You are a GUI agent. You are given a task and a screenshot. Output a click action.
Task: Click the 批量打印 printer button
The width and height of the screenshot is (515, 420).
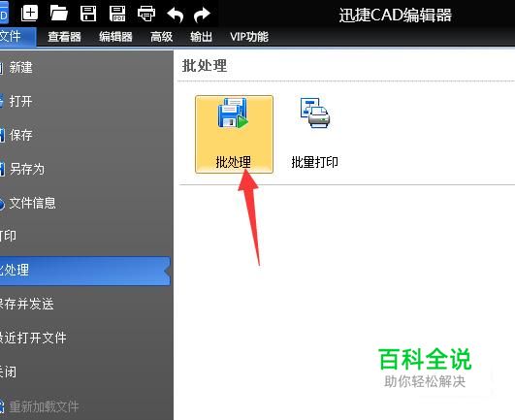point(314,134)
